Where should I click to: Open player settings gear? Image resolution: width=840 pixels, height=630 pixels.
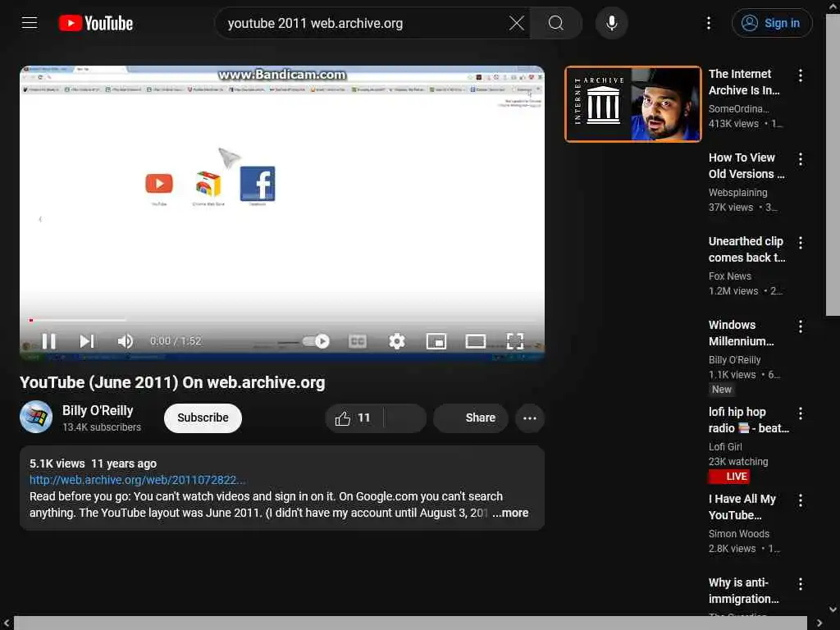click(397, 341)
